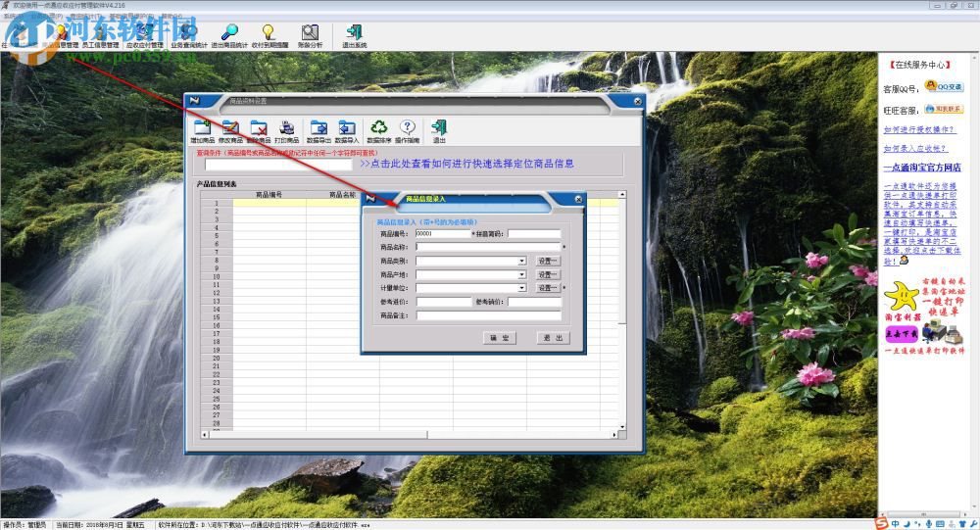Click the 商品编号 column header
980x530 pixels.
(x=269, y=195)
